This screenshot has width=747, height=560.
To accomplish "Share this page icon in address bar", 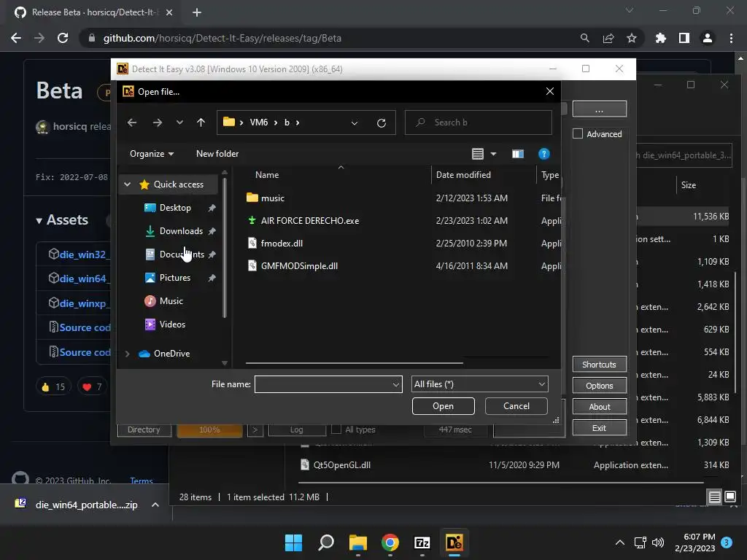I will (x=608, y=38).
